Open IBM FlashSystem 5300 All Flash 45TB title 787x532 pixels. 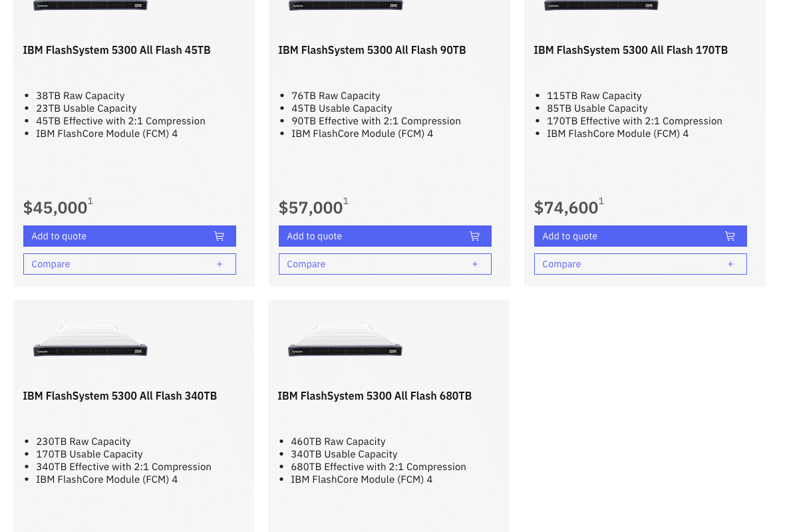[x=116, y=50]
